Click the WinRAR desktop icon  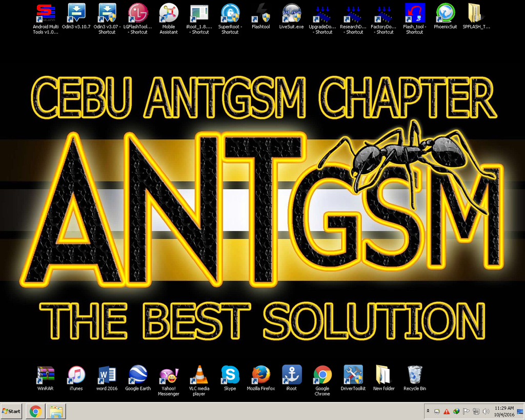pos(46,375)
